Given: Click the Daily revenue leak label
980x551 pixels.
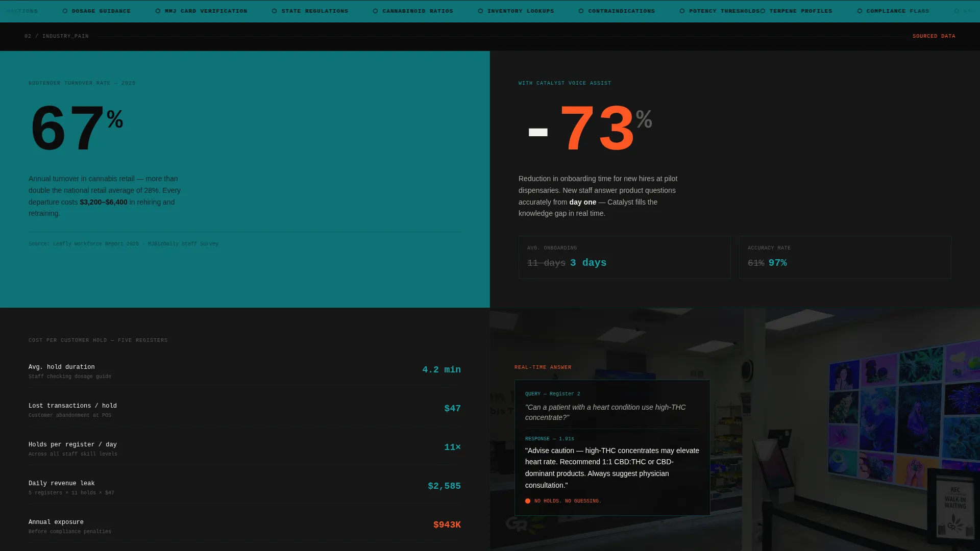Looking at the screenshot, I should (62, 484).
